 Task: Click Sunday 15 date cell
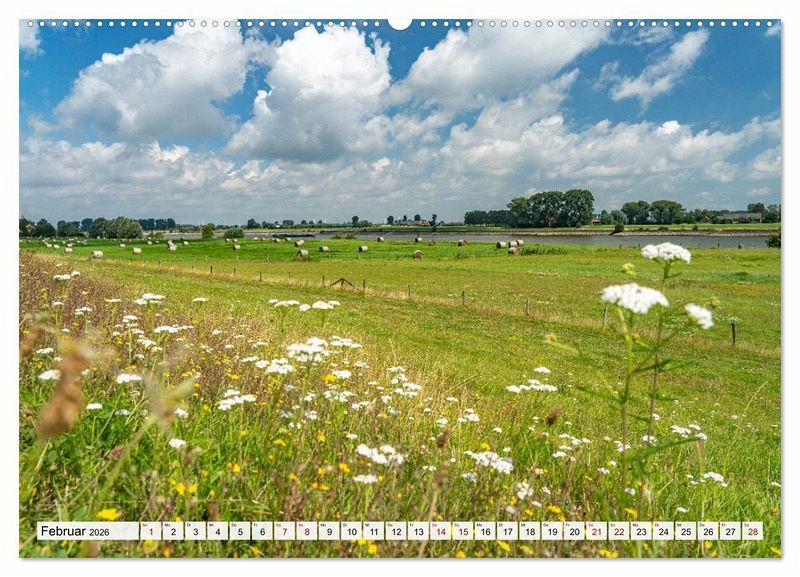pos(463,531)
